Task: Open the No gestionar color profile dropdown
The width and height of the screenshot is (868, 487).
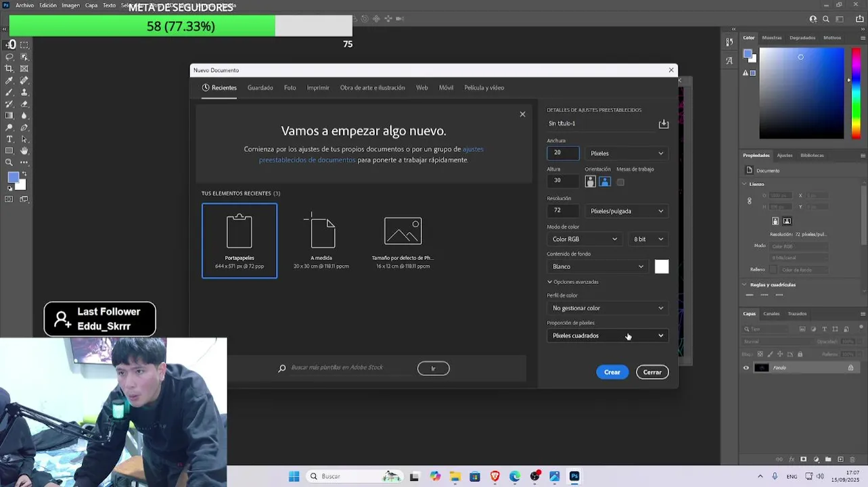Action: click(608, 308)
